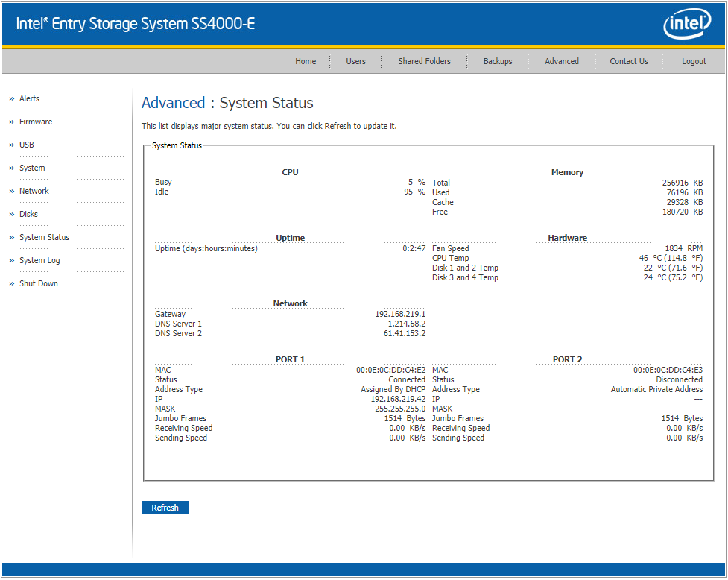Click the Intel logo in the header
728x580 pixels.
click(687, 23)
